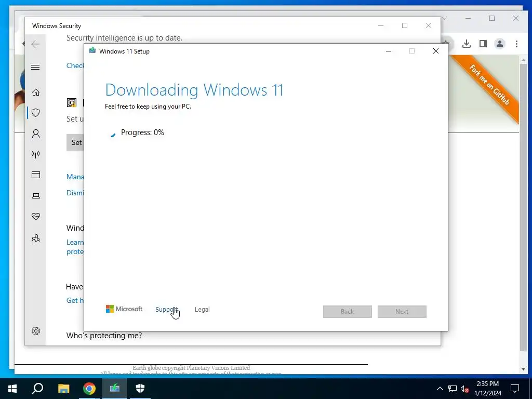Switch to Windows 11 Setup taskbar icon
Screen dimensions: 532x399
(115, 389)
